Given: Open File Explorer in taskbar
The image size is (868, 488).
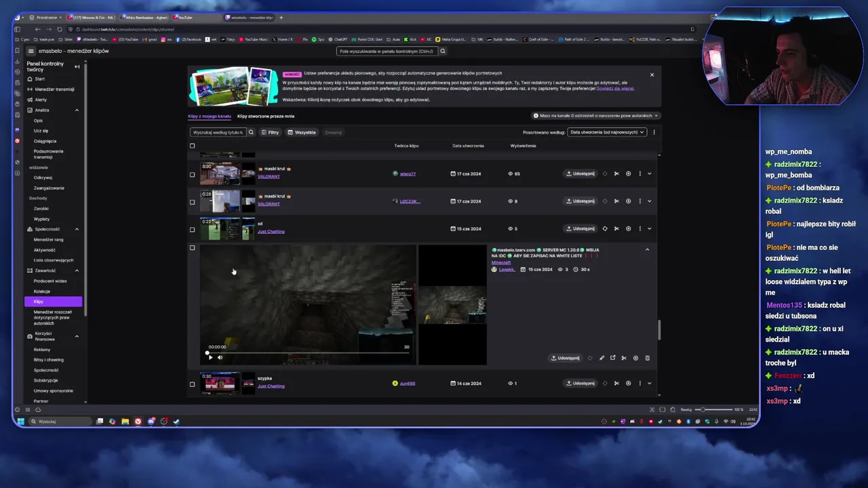Looking at the screenshot, I should click(125, 422).
